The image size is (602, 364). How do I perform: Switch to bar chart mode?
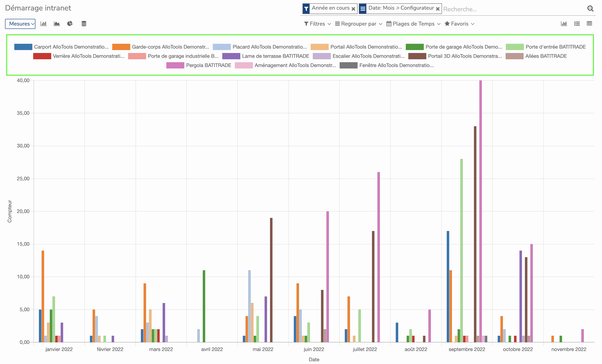[x=44, y=24]
